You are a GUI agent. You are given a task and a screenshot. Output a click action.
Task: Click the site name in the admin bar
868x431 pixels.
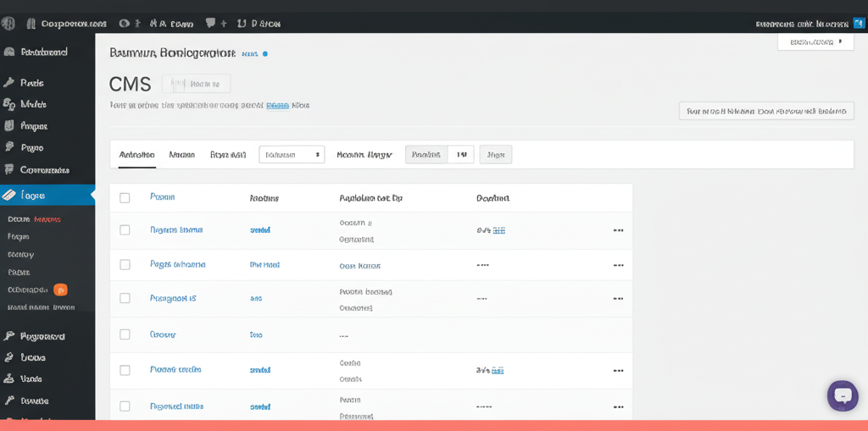point(74,24)
